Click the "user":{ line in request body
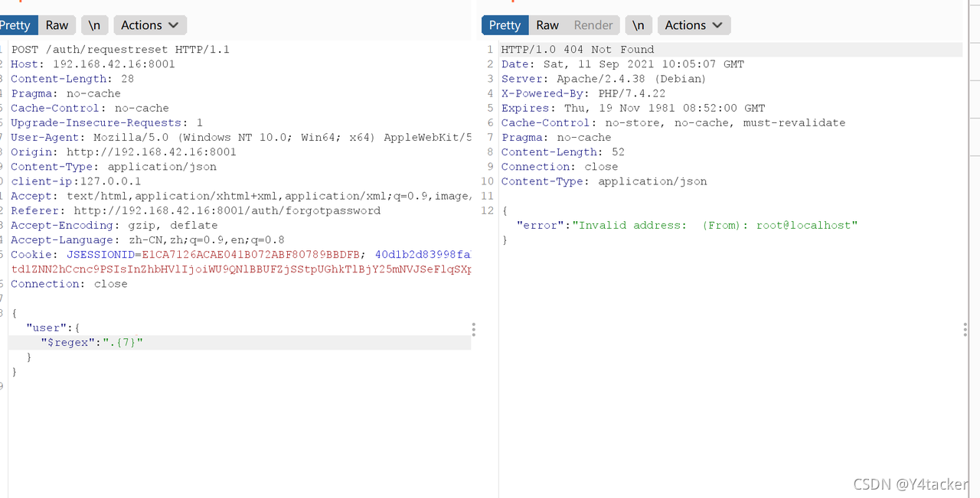This screenshot has width=980, height=498. pos(53,328)
